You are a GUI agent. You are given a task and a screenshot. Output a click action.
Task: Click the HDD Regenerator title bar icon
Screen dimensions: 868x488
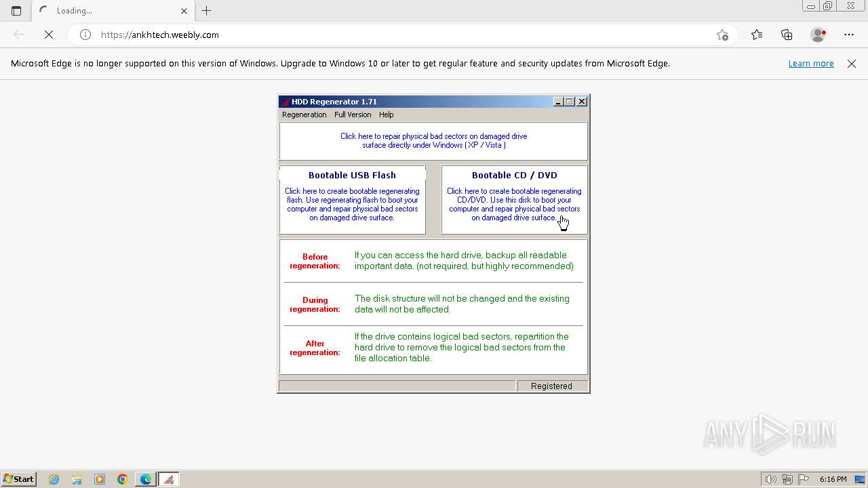click(x=285, y=102)
